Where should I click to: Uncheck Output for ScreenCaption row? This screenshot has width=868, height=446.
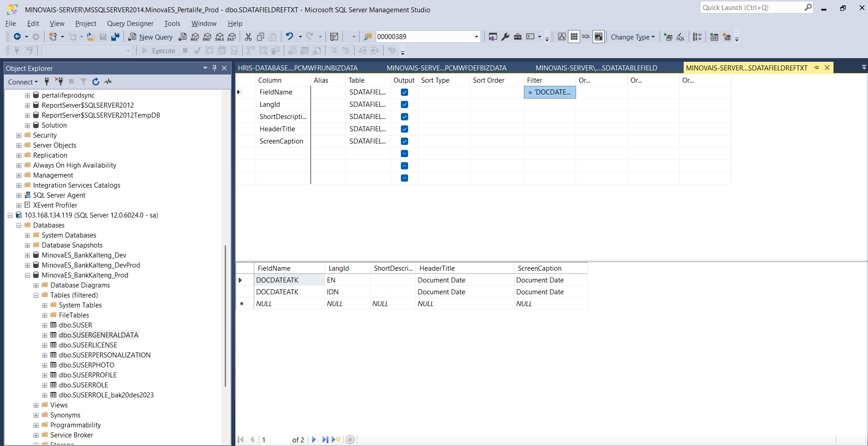pos(404,141)
